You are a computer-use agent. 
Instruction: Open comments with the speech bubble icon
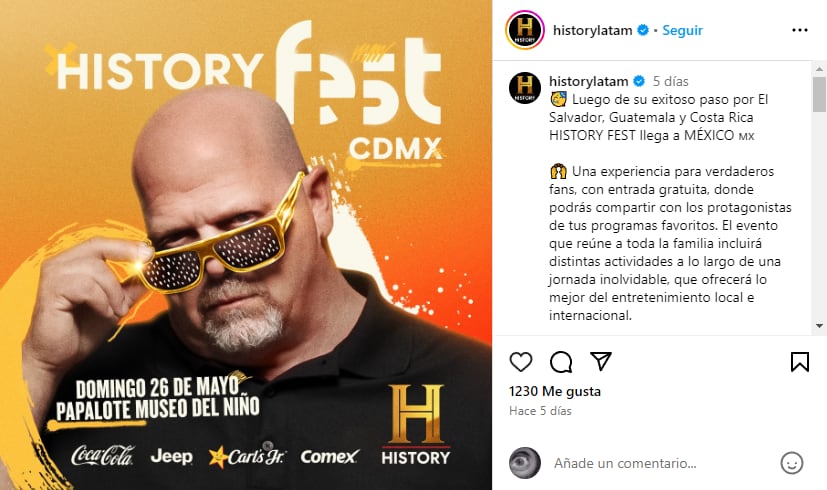[561, 362]
